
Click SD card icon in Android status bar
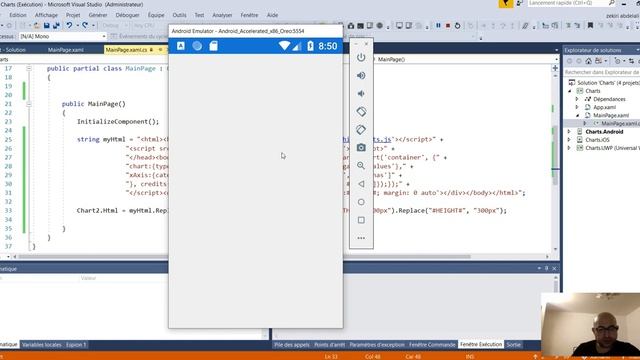(213, 46)
